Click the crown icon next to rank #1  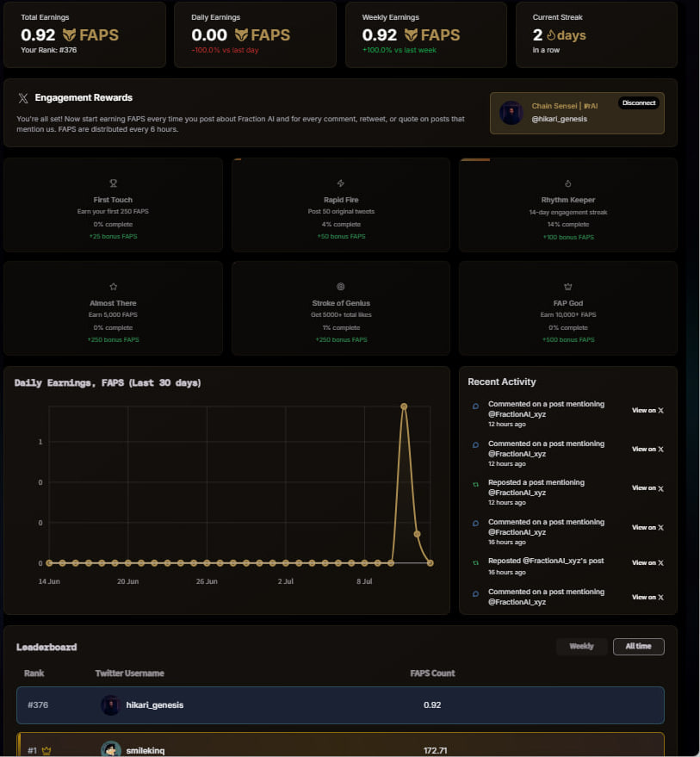tap(46, 751)
